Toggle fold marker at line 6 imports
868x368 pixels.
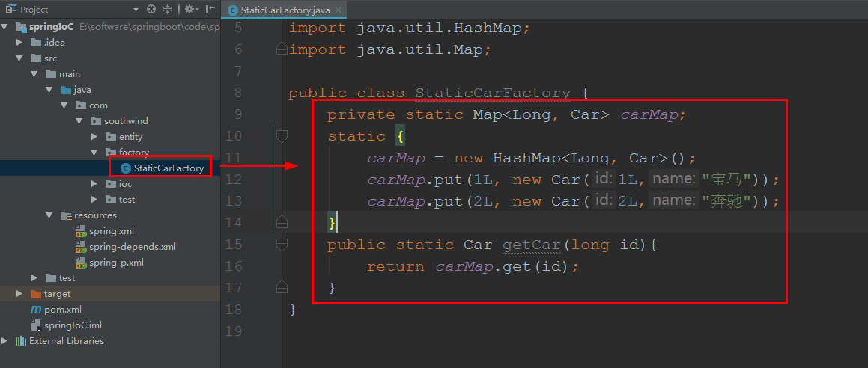pyautogui.click(x=282, y=49)
